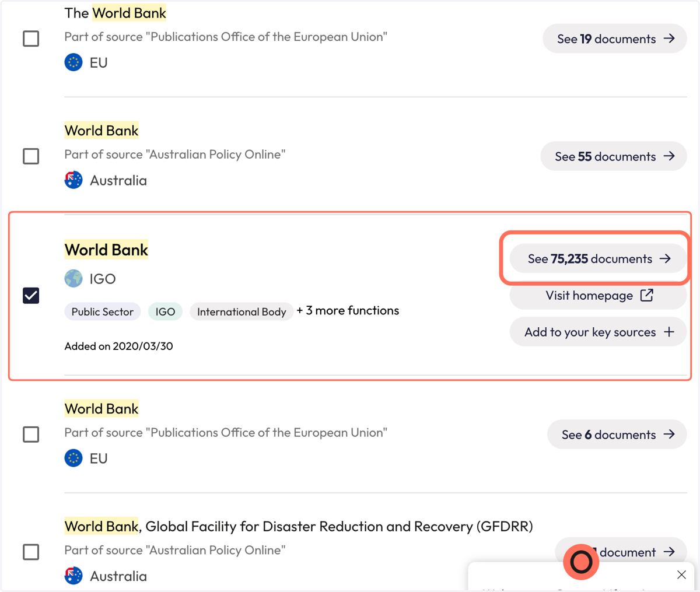Click 'Part of source "Australian Policy Online"' under World Bank

pyautogui.click(x=175, y=155)
